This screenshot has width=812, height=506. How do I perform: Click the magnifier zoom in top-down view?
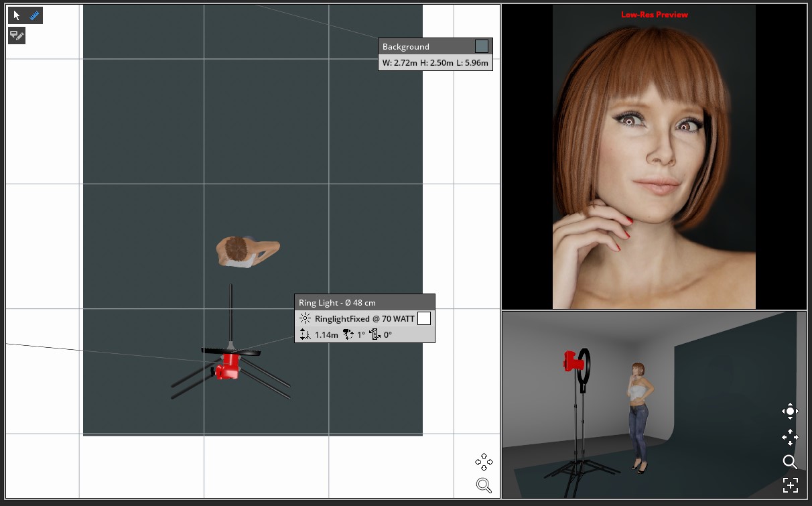coord(484,485)
